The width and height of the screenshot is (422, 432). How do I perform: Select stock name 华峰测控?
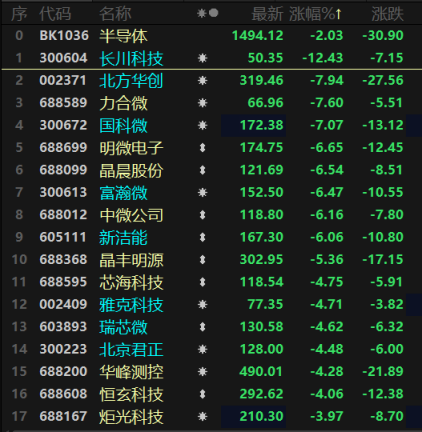point(131,372)
